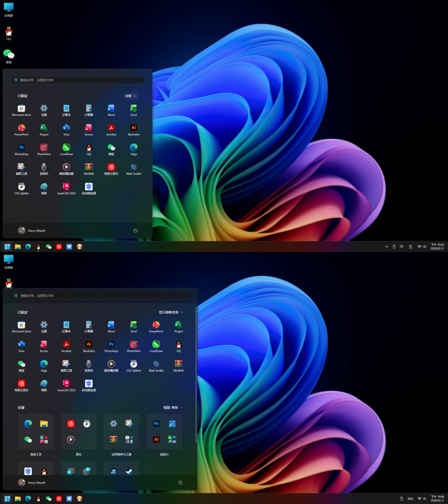448x504 pixels.
Task: Open the 微信 desktop shortcut icon
Action: pos(9,55)
